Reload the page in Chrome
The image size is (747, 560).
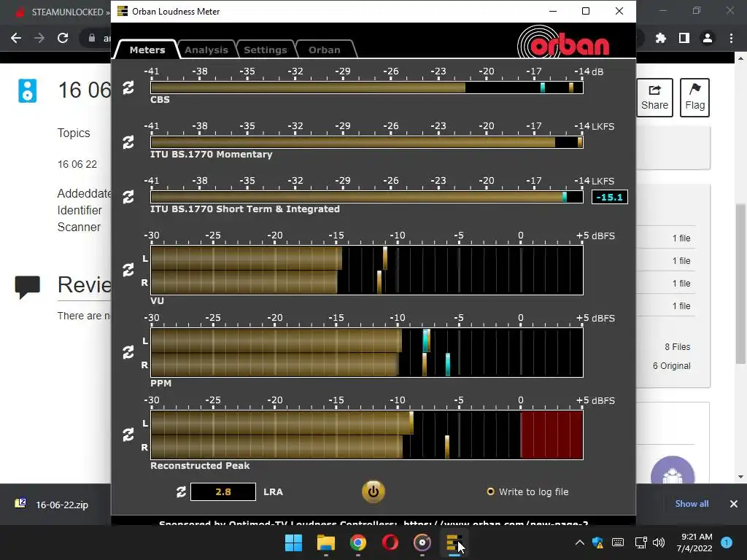point(63,38)
